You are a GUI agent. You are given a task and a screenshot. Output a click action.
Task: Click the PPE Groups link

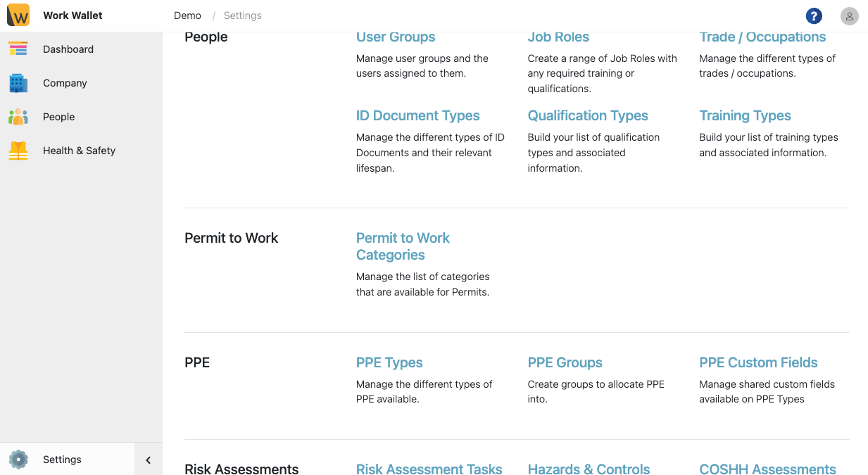tap(565, 362)
